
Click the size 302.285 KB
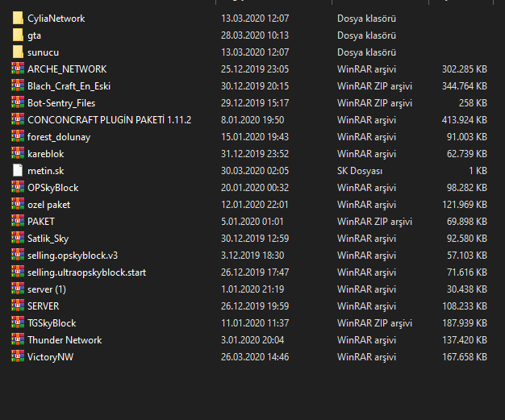pos(465,69)
